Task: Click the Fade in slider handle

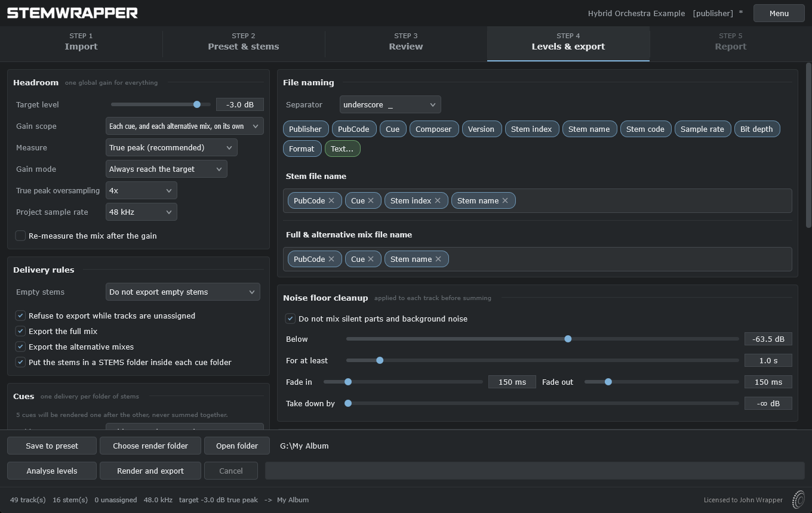Action: 348,382
